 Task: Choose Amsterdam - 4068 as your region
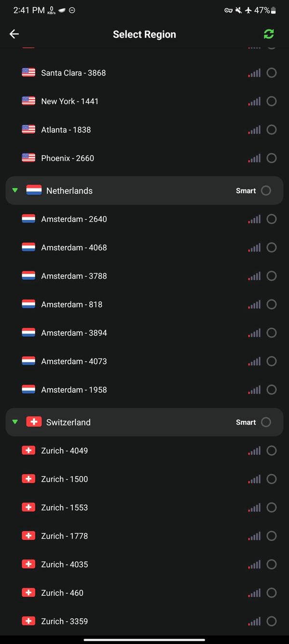272,247
